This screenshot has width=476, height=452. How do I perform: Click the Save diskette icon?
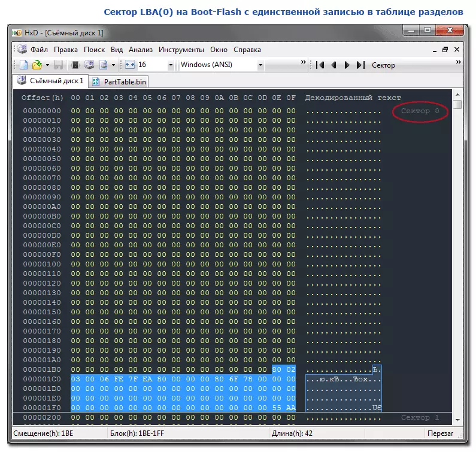pyautogui.click(x=58, y=65)
